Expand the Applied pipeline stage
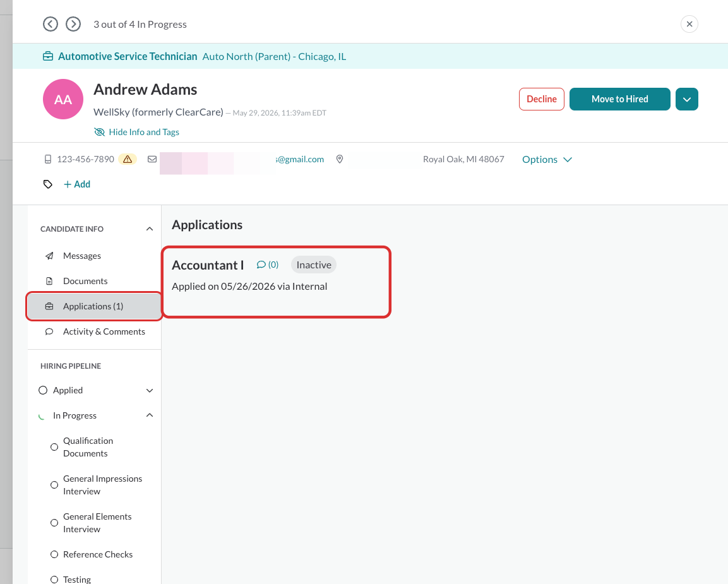This screenshot has height=584, width=728. pyautogui.click(x=150, y=391)
